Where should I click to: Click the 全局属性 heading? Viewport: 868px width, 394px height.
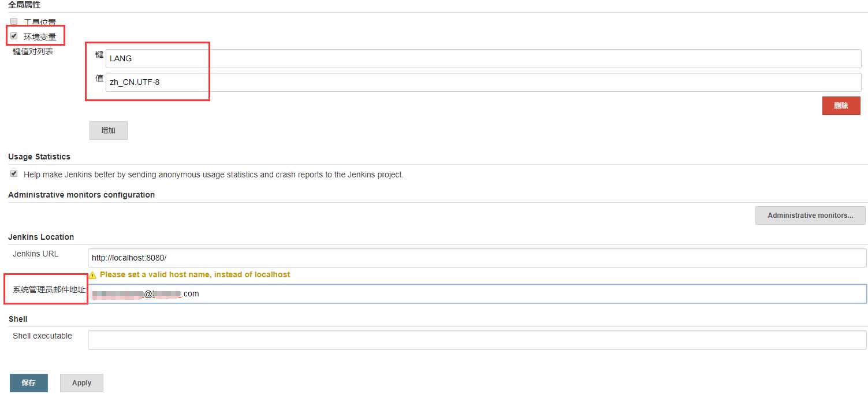pos(24,5)
